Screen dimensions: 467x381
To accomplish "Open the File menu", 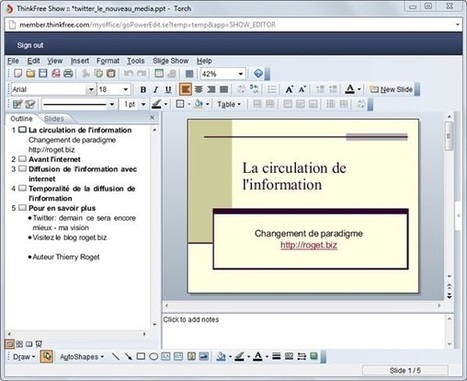I will point(13,61).
